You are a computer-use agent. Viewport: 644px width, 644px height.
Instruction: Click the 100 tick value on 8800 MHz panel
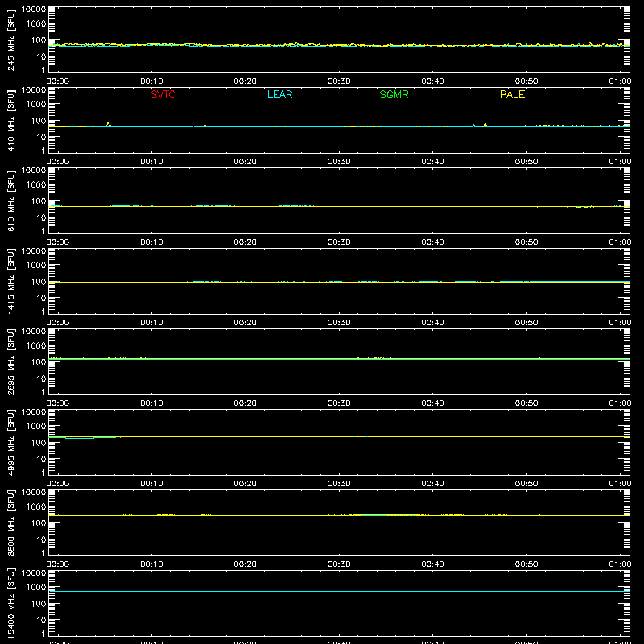point(39,523)
